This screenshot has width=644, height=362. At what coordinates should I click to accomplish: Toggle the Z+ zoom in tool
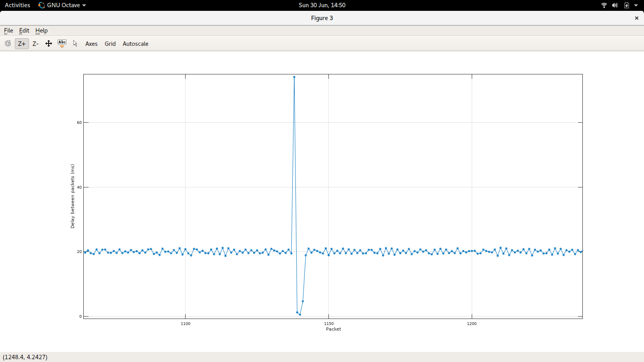pyautogui.click(x=22, y=43)
